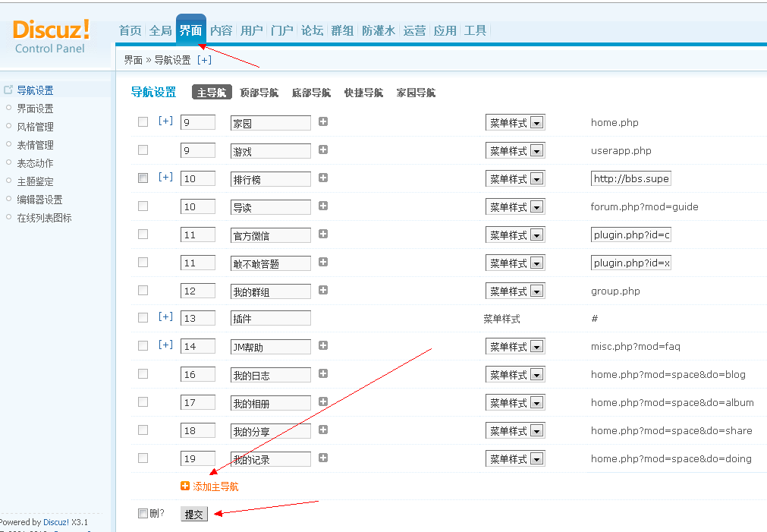Expand the [+] sub-items of JM帮助 row
The width and height of the screenshot is (767, 532).
[x=165, y=345]
